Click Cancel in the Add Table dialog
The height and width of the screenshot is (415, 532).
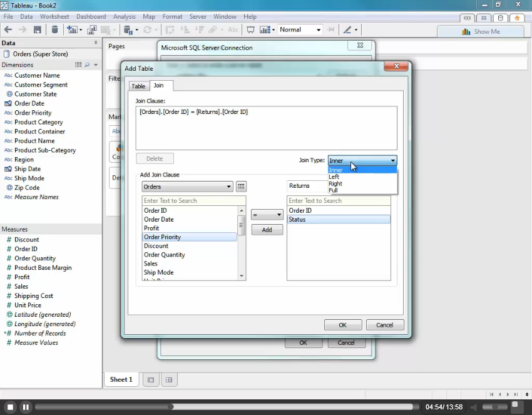[385, 325]
